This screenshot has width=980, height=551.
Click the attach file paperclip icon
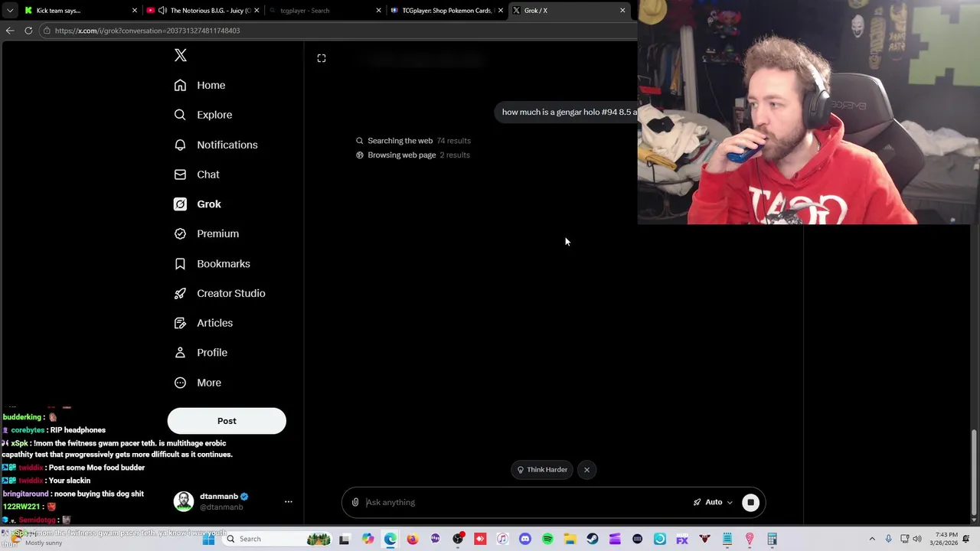[355, 502]
